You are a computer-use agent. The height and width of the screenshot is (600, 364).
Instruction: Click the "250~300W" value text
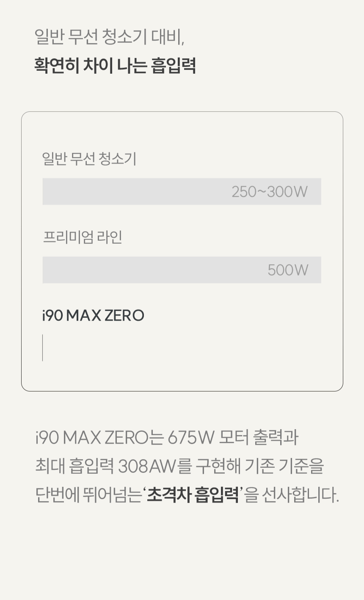(x=270, y=192)
